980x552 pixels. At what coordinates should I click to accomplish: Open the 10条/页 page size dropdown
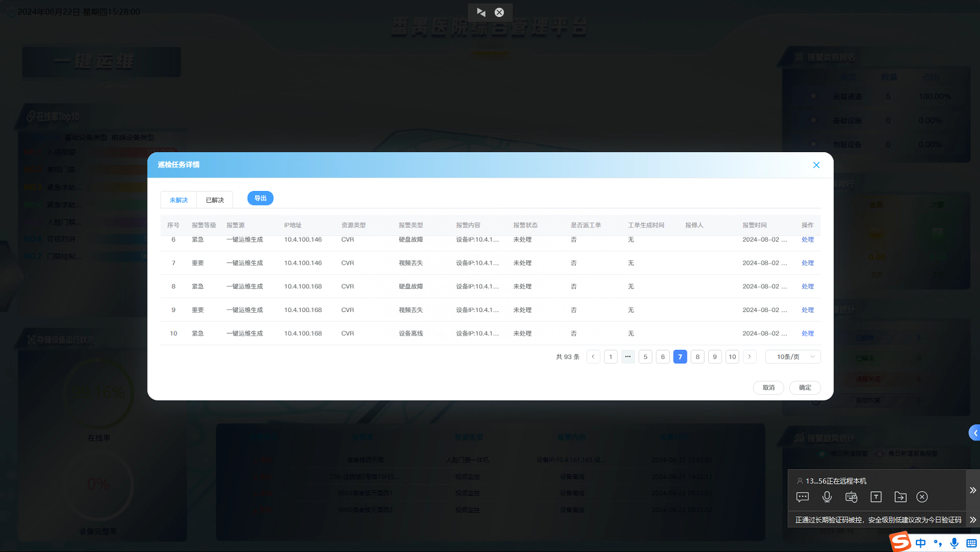click(x=793, y=357)
